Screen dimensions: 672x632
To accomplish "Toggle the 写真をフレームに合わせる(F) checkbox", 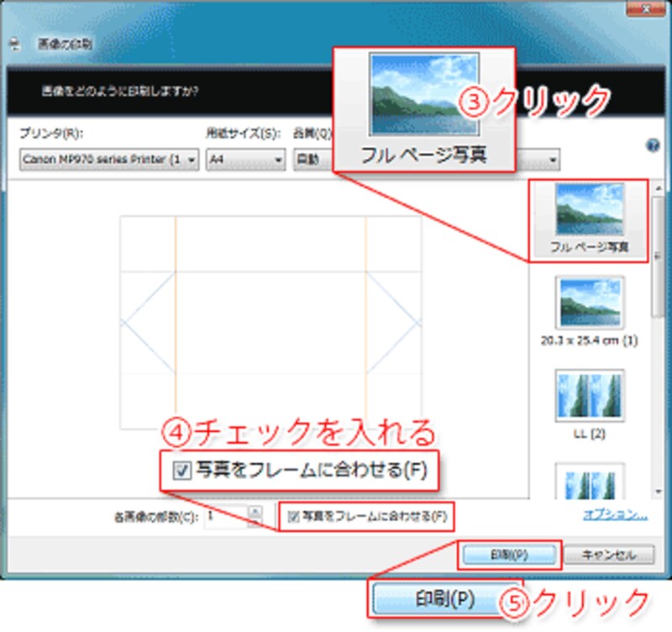I will click(x=293, y=517).
